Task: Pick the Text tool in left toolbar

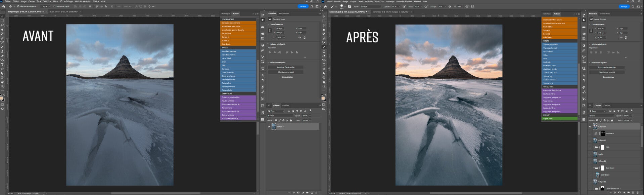Action: click(2, 64)
